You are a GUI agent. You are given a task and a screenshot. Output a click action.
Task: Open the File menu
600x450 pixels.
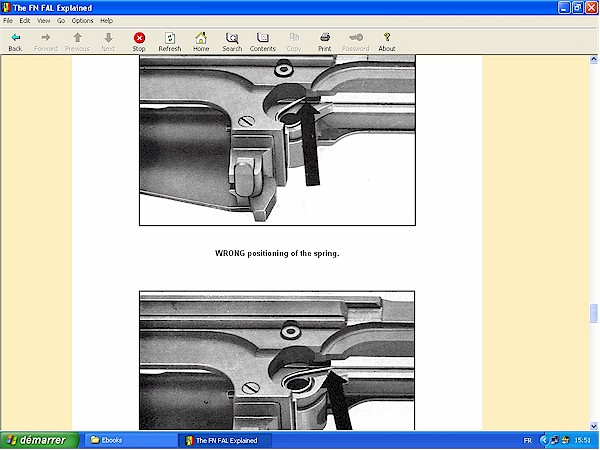tap(8, 21)
